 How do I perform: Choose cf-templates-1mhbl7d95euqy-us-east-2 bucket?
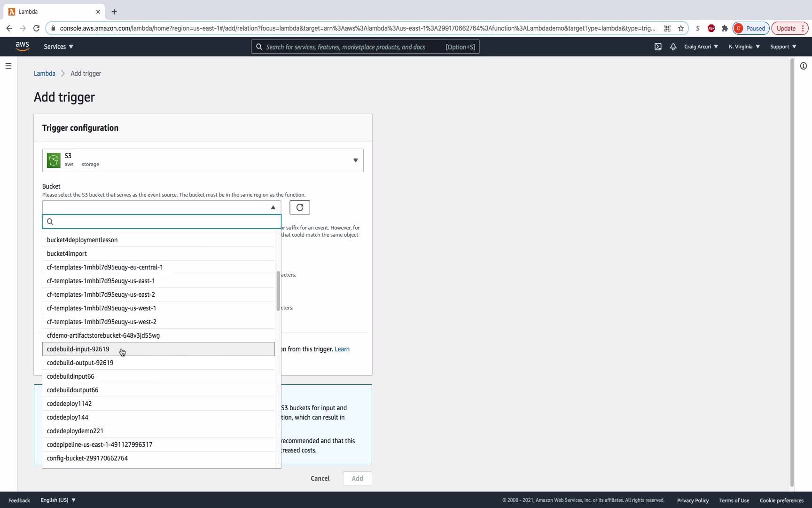tap(159, 294)
